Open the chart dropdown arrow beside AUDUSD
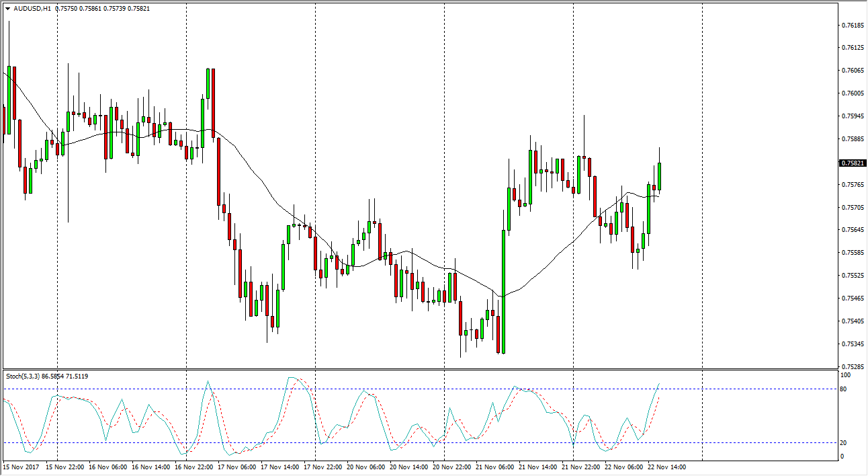 (7, 8)
